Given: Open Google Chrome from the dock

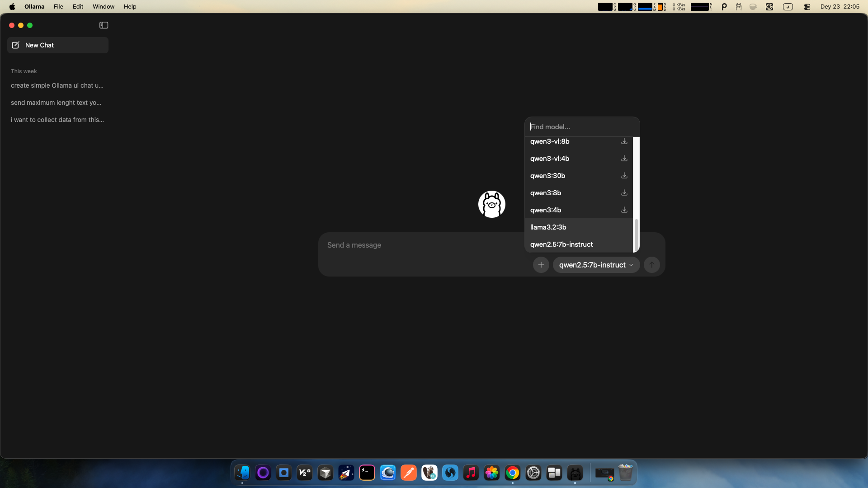Looking at the screenshot, I should point(512,473).
